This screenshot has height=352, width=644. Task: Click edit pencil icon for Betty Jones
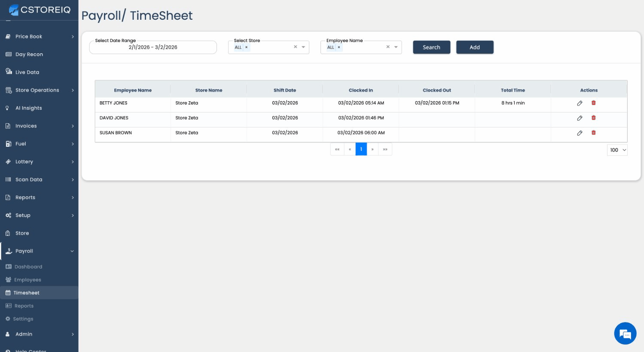tap(580, 103)
